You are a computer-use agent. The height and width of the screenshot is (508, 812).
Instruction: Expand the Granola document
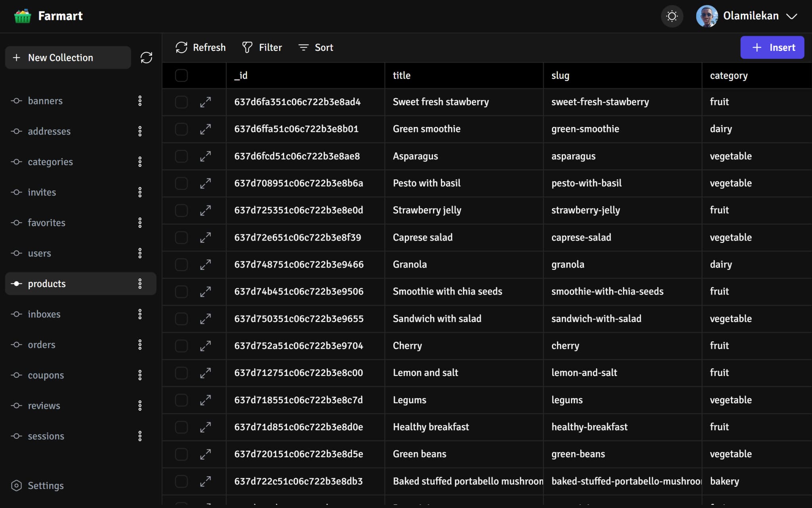[205, 265]
